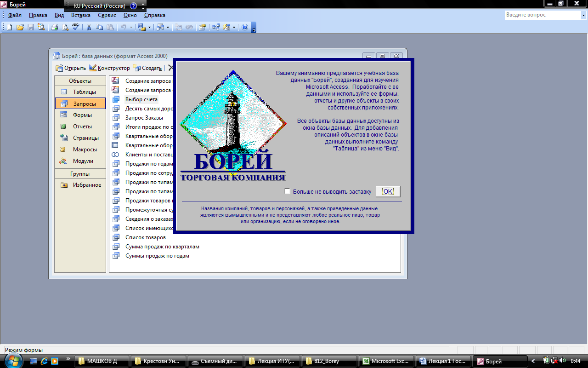Click the 'Введите вопрос' help input field

click(542, 15)
